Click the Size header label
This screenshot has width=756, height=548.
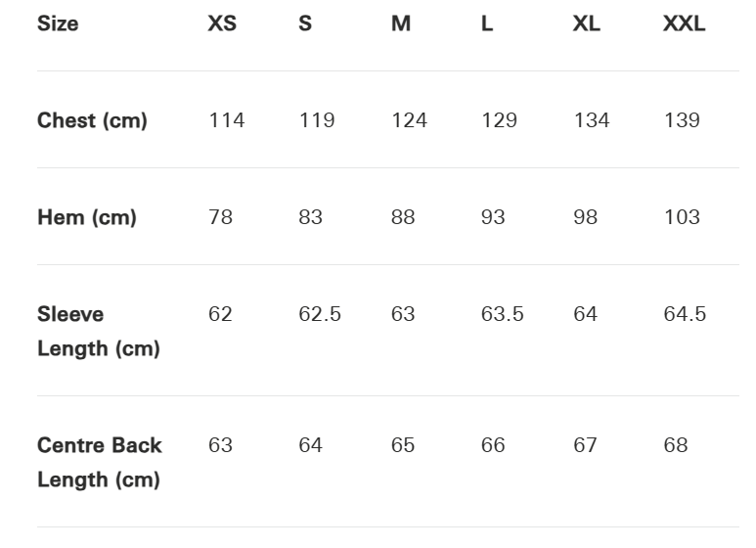(x=58, y=23)
